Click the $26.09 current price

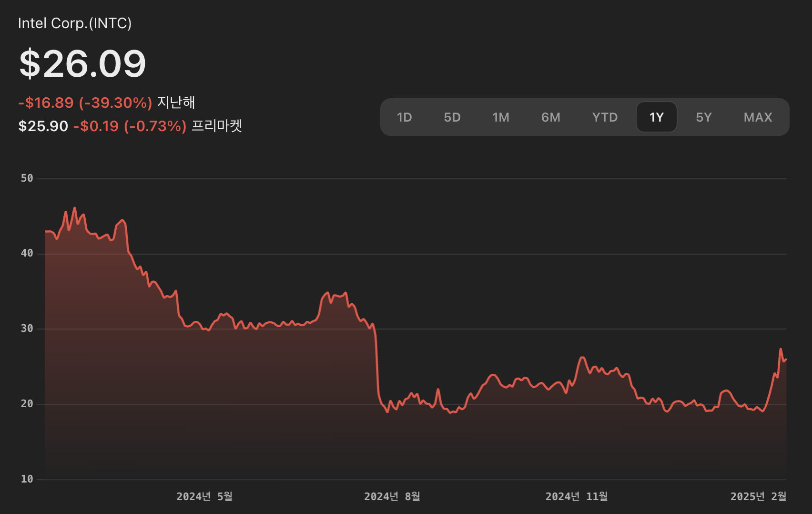[82, 63]
